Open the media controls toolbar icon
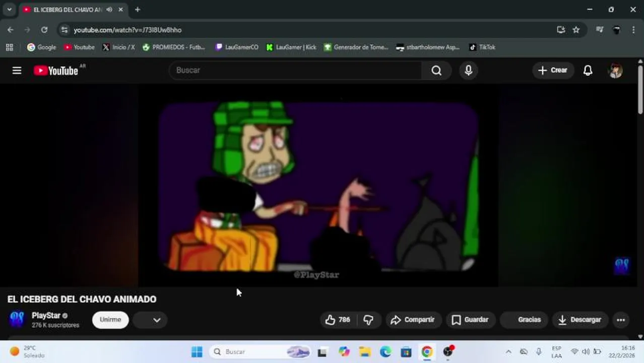Image resolution: width=644 pixels, height=363 pixels. pyautogui.click(x=599, y=30)
